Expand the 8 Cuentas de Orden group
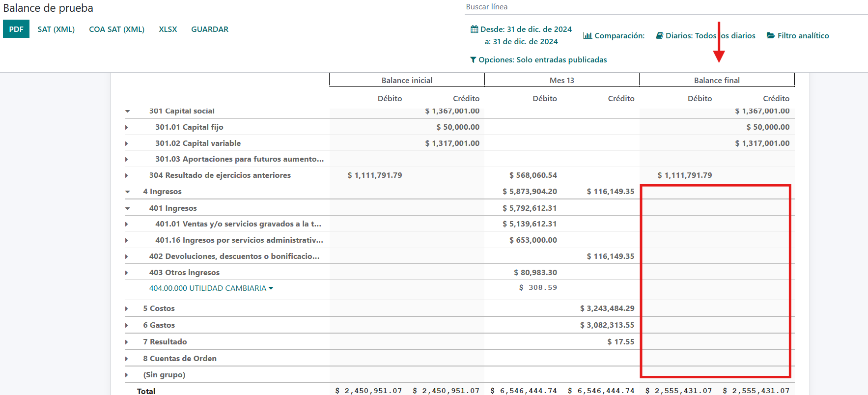This screenshot has height=395, width=868. tap(127, 359)
